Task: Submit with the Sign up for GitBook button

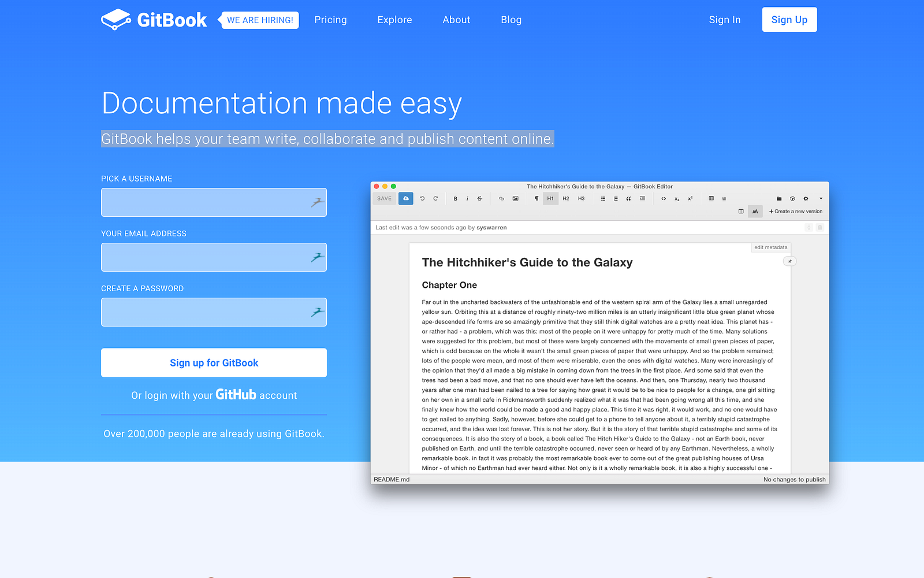Action: pyautogui.click(x=214, y=363)
